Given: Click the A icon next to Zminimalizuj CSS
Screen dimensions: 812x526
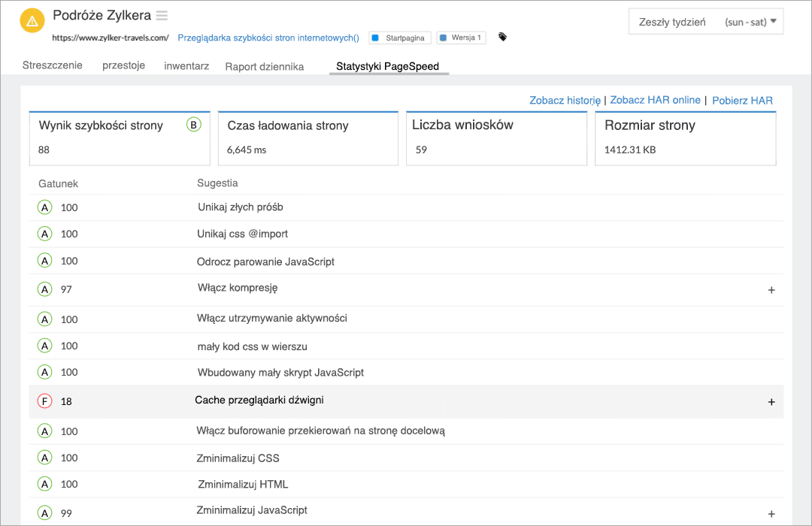Looking at the screenshot, I should [x=44, y=457].
